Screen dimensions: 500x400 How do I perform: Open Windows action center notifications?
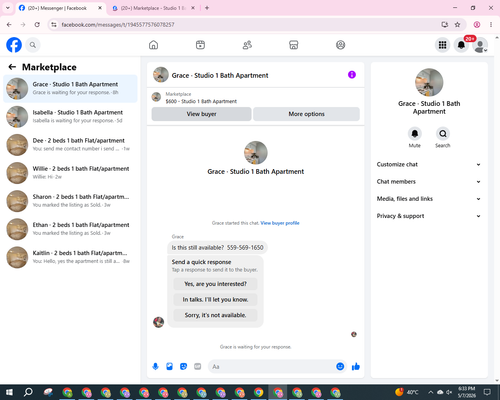[x=487, y=392]
